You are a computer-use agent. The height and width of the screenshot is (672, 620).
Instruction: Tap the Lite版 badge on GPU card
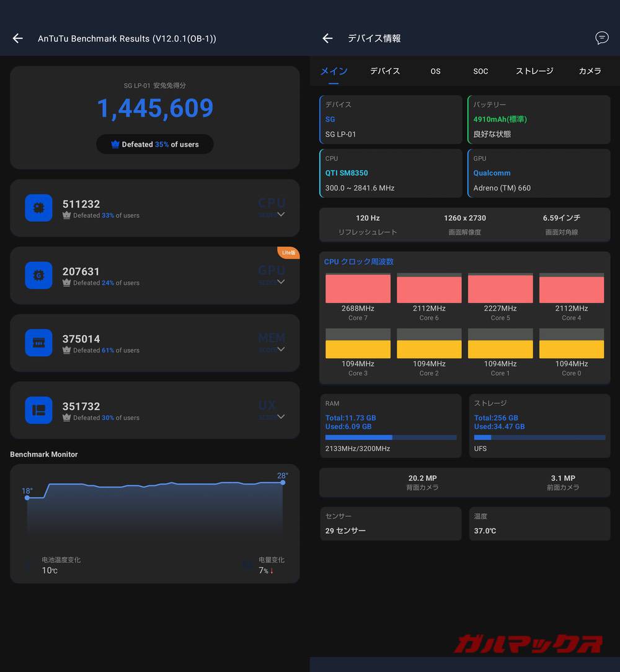coord(288,253)
